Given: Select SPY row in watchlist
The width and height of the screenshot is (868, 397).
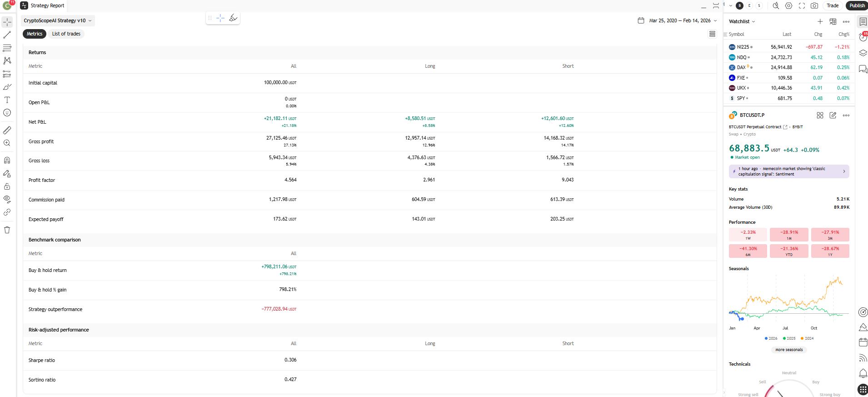Looking at the screenshot, I should click(789, 98).
